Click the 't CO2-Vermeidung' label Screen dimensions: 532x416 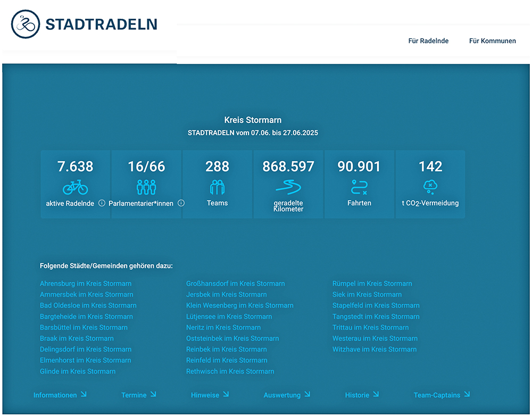(x=430, y=203)
